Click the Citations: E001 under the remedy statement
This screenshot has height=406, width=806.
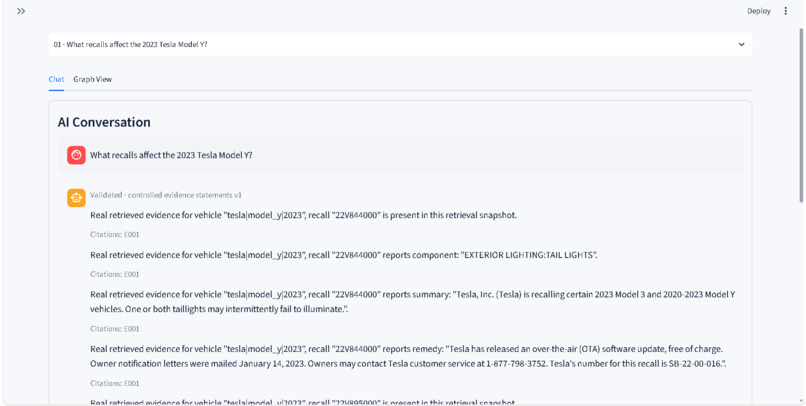[115, 383]
